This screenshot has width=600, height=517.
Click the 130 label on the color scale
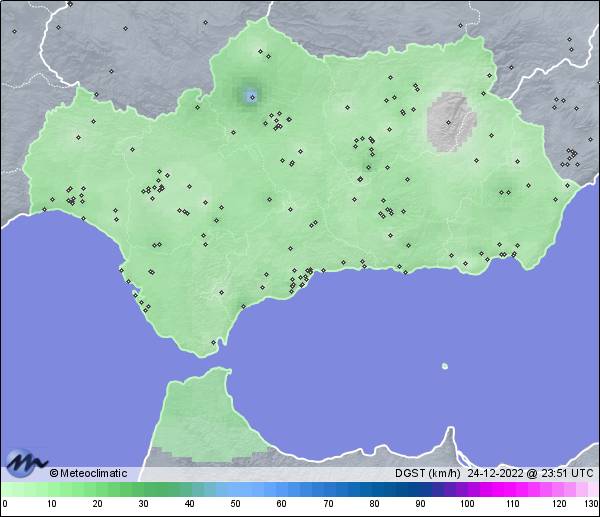592,503
